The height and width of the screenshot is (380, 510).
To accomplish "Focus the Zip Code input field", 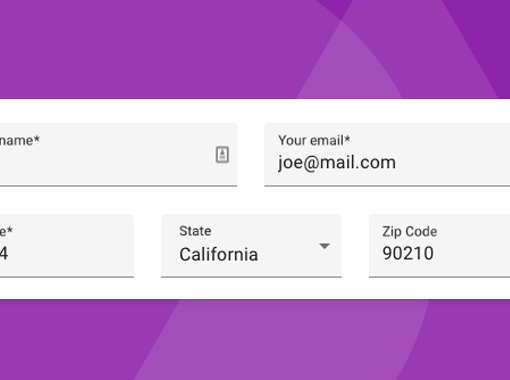I will pos(439,246).
